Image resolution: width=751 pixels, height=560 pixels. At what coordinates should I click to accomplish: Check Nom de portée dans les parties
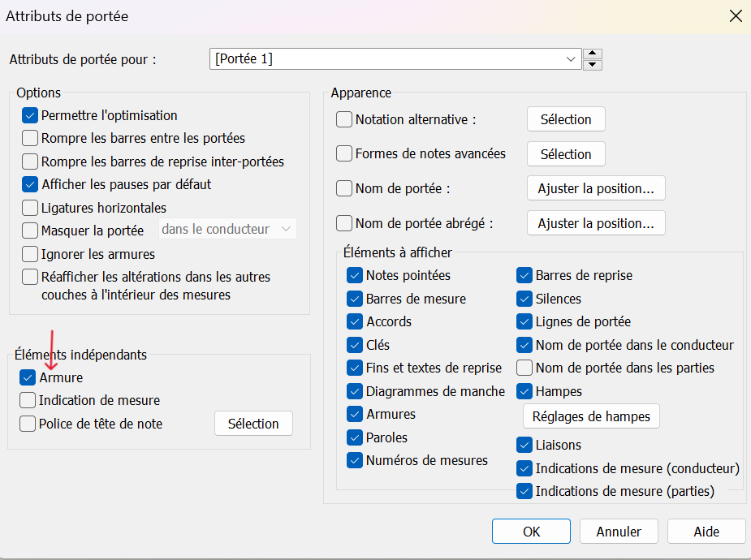pyautogui.click(x=524, y=368)
